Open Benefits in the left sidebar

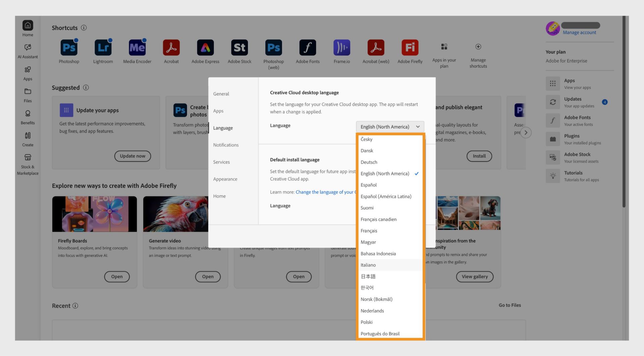[x=28, y=117]
